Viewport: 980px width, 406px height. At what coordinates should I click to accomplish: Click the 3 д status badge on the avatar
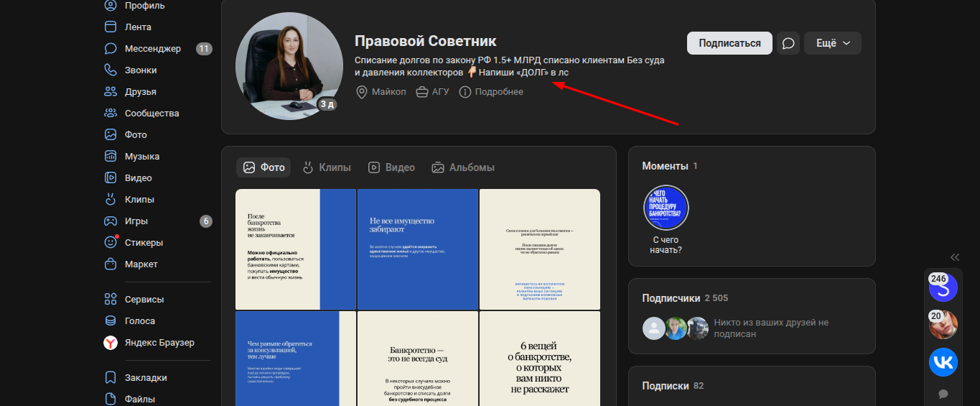click(x=327, y=104)
